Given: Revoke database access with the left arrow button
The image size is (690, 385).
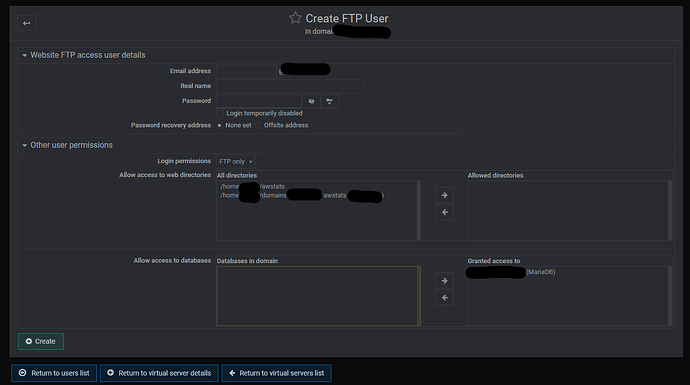Looking at the screenshot, I should [444, 298].
